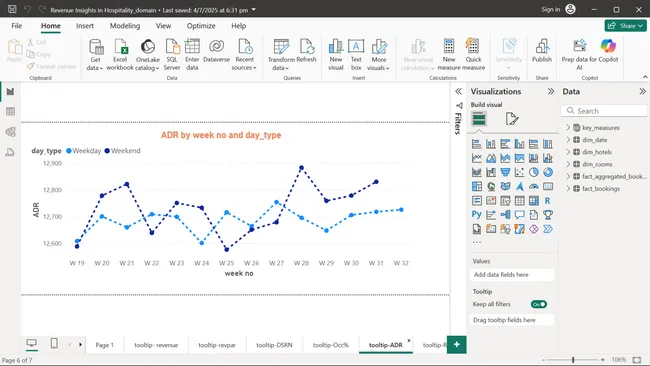The width and height of the screenshot is (650, 366).
Task: Select the gauge visual
Action: pyautogui.click(x=534, y=187)
